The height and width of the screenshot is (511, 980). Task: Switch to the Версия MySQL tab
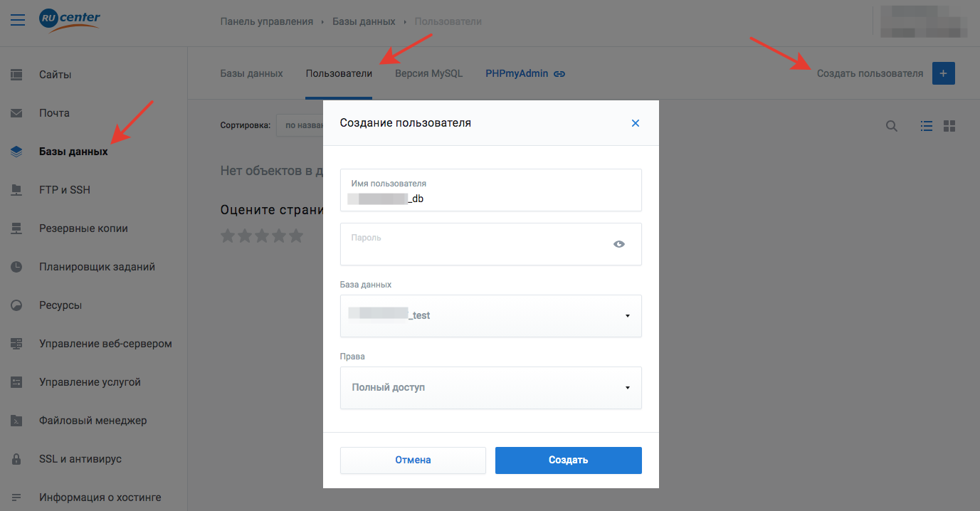click(x=428, y=73)
